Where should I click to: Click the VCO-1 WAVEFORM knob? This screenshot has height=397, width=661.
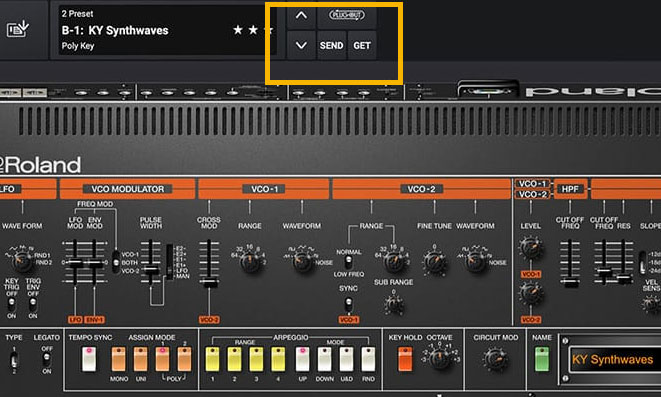point(302,261)
